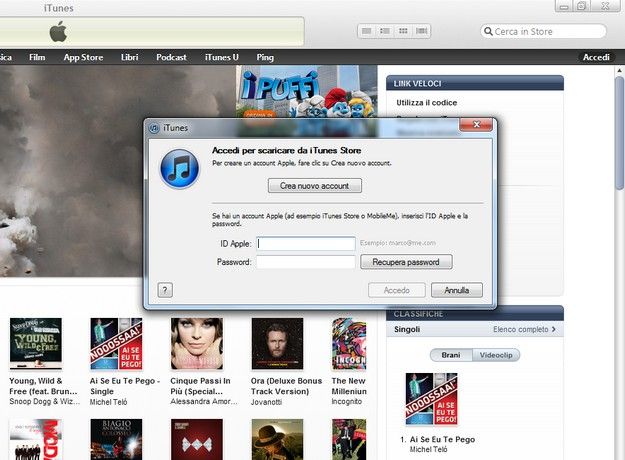The height and width of the screenshot is (460, 625).
Task: Open the Libri store section
Action: tap(130, 57)
